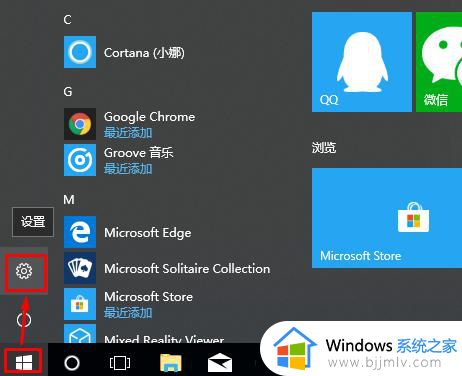Image resolution: width=462 pixels, height=376 pixels.
Task: Open Settings via the gear icon
Action: click(24, 271)
